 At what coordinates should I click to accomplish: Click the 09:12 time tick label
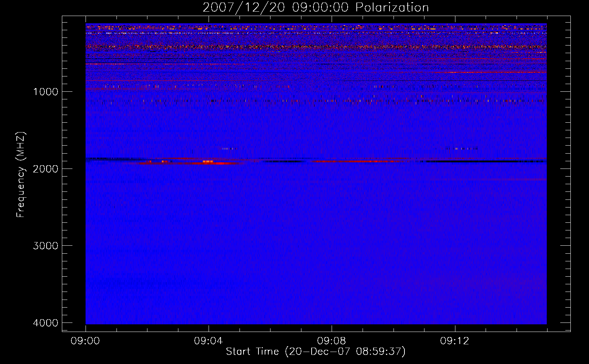(455, 341)
